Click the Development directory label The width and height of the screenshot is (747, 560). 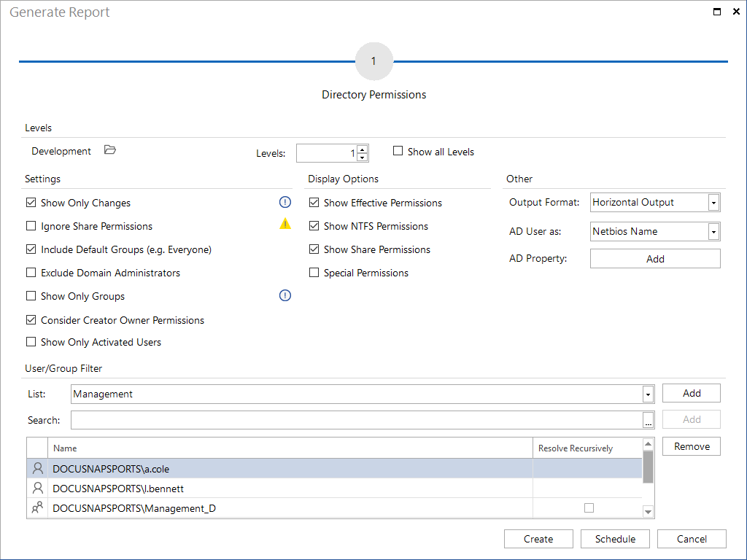tap(61, 151)
